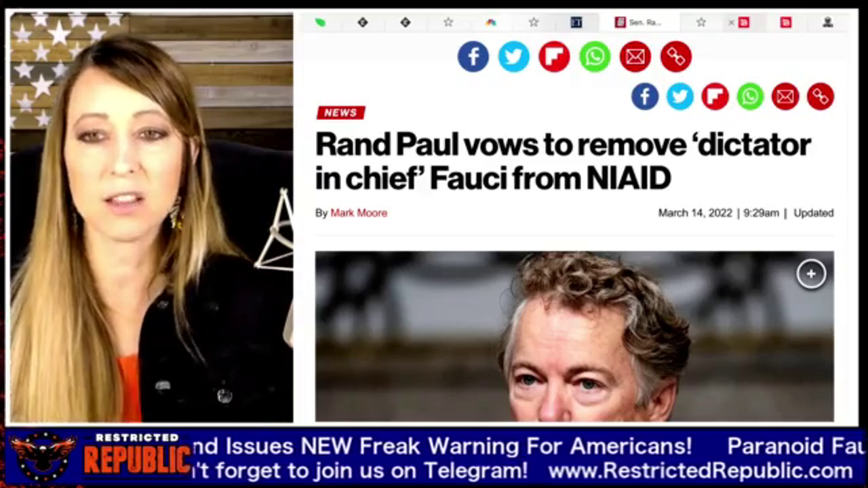The image size is (868, 488).
Task: Share on Facebook from upper icon row
Action: tap(473, 56)
